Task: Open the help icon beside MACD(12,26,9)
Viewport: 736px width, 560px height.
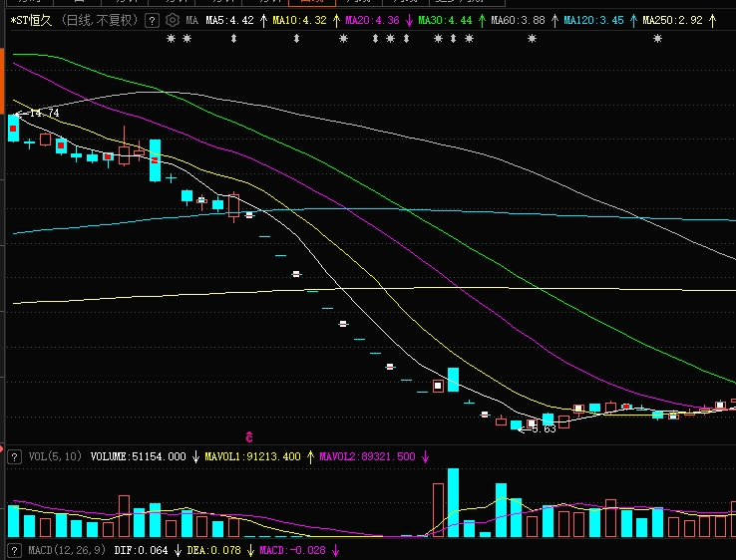Action: tap(15, 551)
